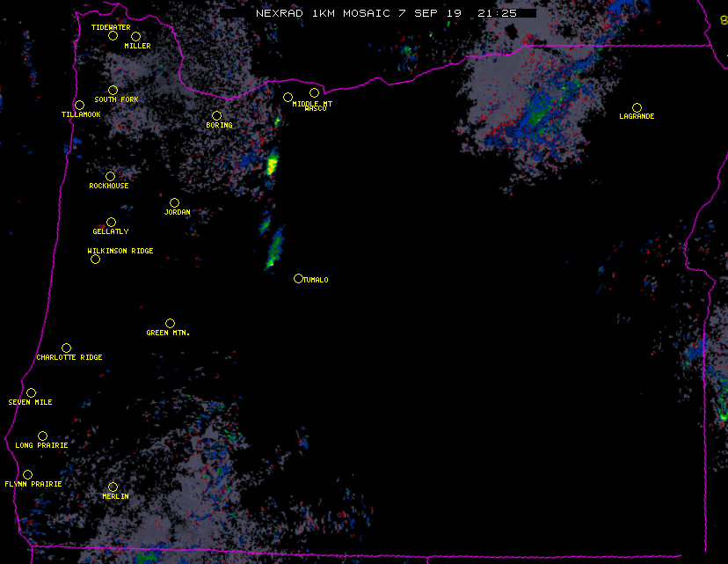728x564 pixels.
Task: Select the Jordan station circle marker
Action: (174, 202)
